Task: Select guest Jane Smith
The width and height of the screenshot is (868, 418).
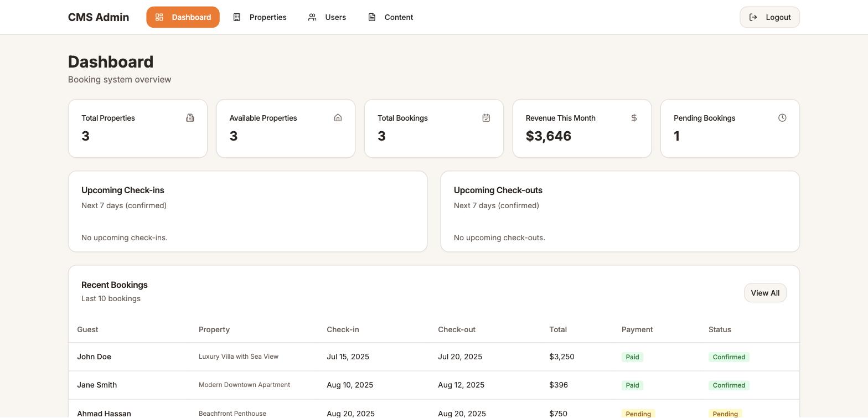Action: pyautogui.click(x=97, y=385)
